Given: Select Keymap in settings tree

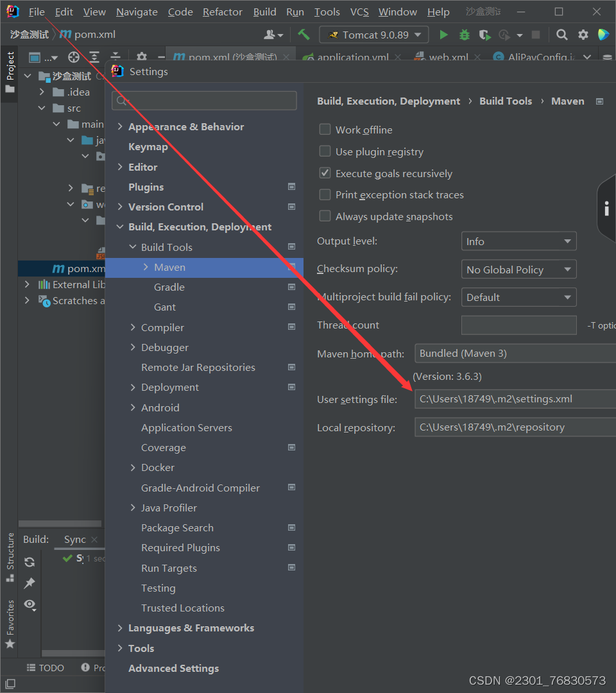Looking at the screenshot, I should point(148,147).
